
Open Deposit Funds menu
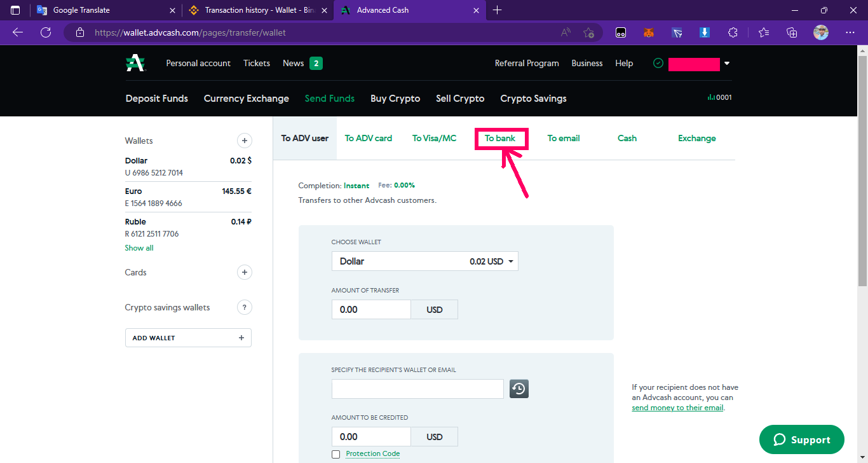(157, 99)
